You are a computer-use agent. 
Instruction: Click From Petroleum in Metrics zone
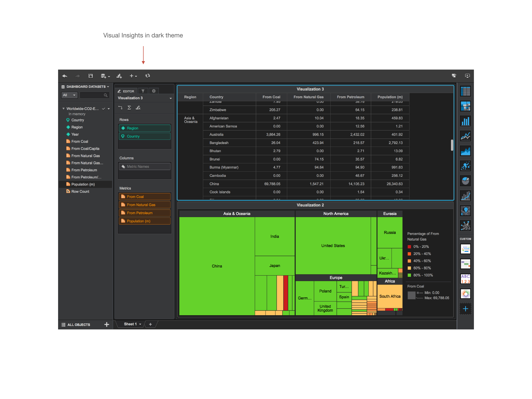tap(145, 213)
